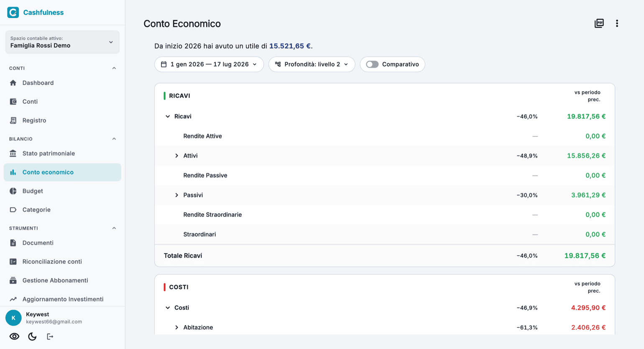Click Attivi amount 15.856,26 €
The height and width of the screenshot is (349, 644).
pyautogui.click(x=586, y=156)
